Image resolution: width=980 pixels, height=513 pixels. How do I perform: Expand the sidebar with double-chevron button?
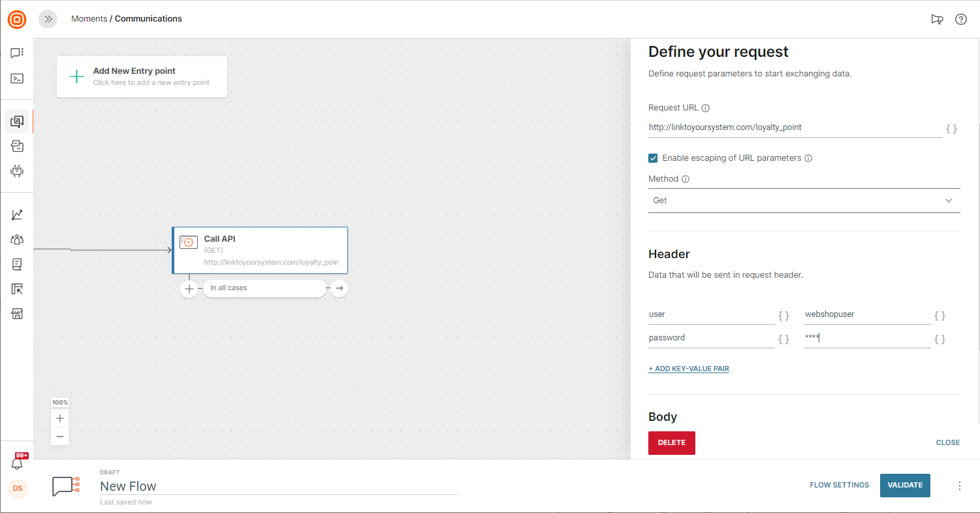tap(48, 19)
